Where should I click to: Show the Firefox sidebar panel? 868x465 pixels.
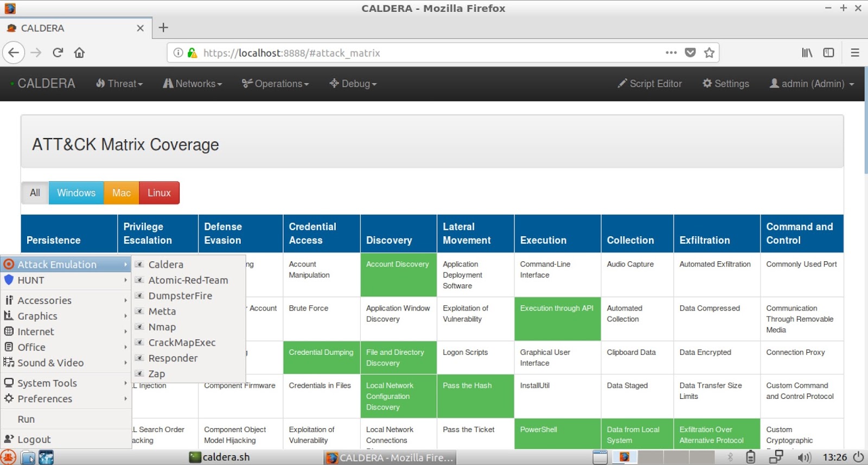[x=828, y=53]
